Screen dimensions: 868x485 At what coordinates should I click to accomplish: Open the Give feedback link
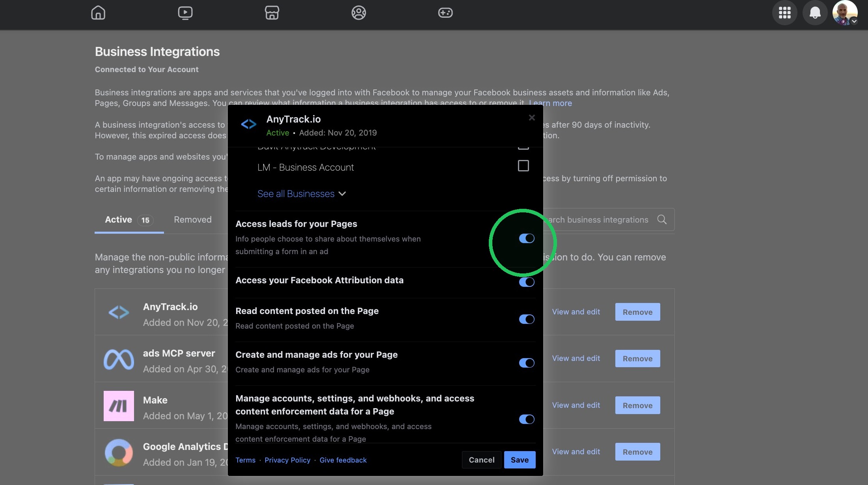(343, 460)
